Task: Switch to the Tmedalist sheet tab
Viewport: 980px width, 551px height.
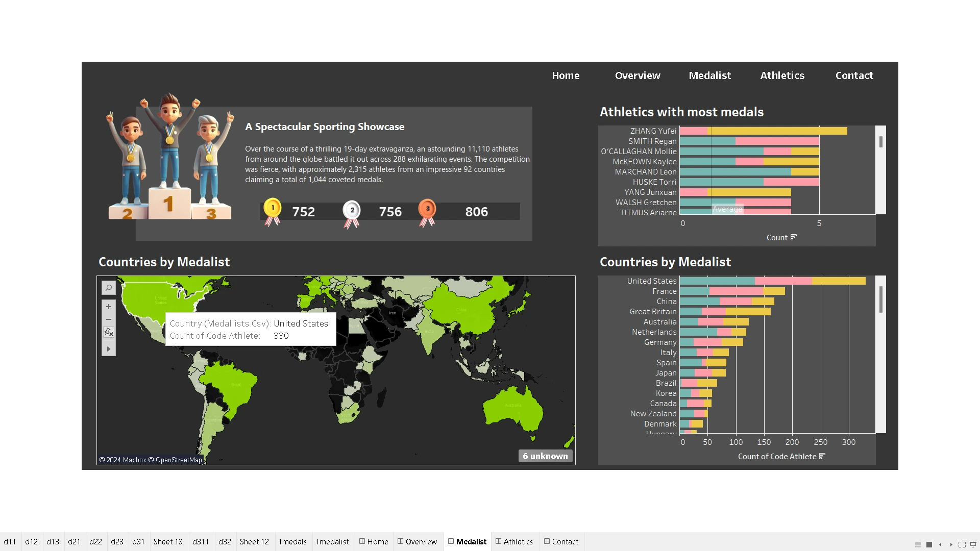Action: pyautogui.click(x=332, y=541)
